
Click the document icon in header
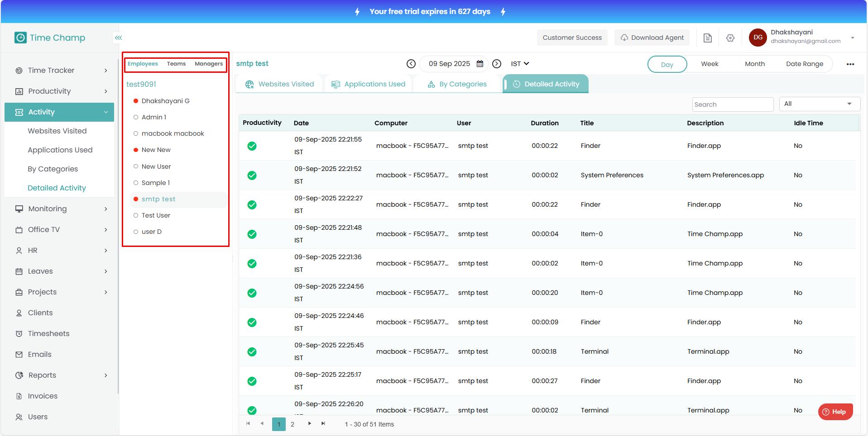(x=707, y=38)
